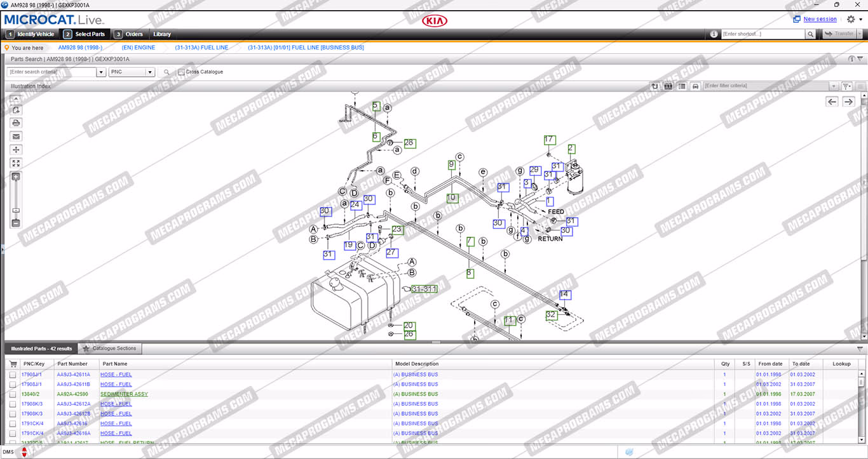This screenshot has width=868, height=459.
Task: Click the add note page icon
Action: click(x=16, y=110)
